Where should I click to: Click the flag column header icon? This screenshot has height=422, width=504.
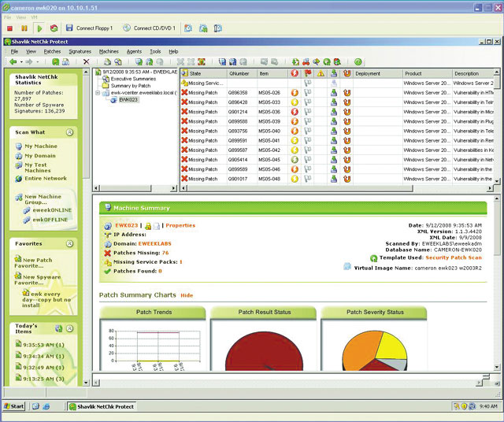308,73
